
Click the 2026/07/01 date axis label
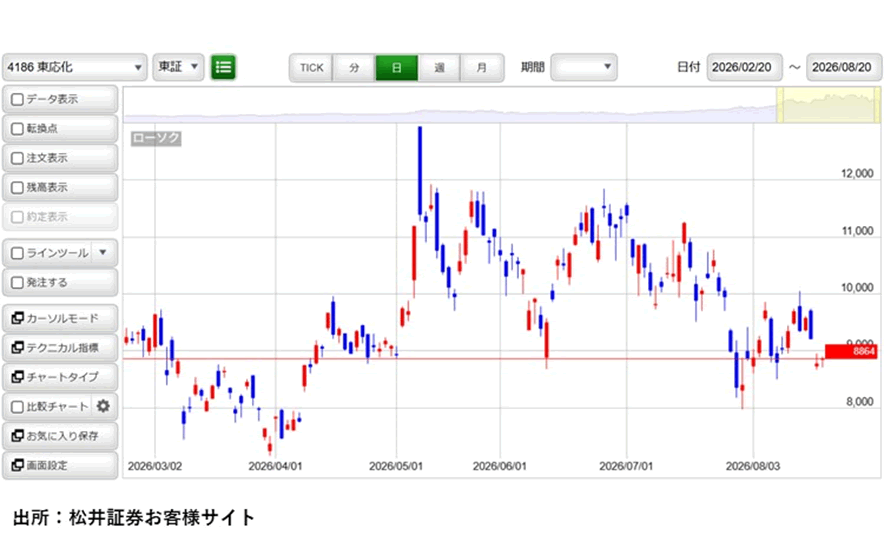tap(626, 466)
